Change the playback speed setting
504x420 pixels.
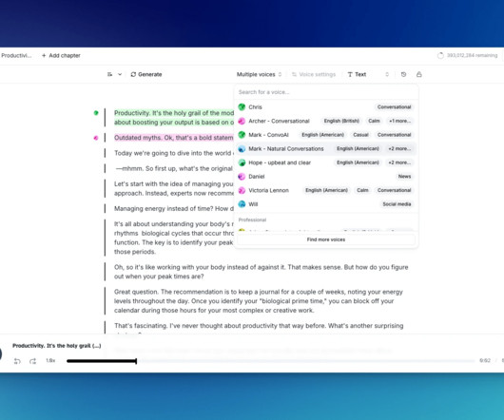pos(50,360)
